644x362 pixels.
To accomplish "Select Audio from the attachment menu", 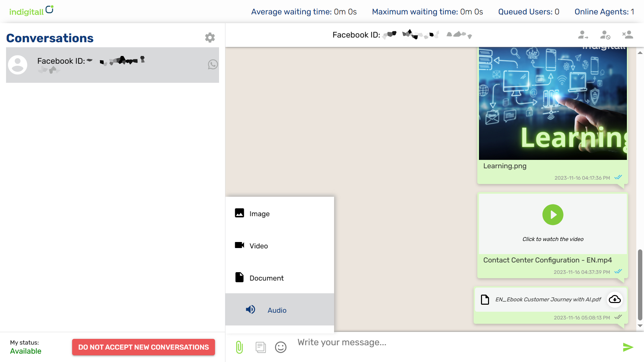I will 280,310.
